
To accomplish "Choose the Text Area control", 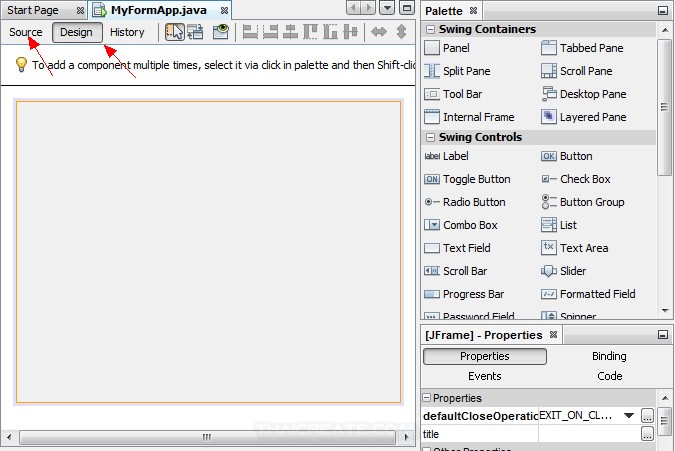I will [574, 248].
